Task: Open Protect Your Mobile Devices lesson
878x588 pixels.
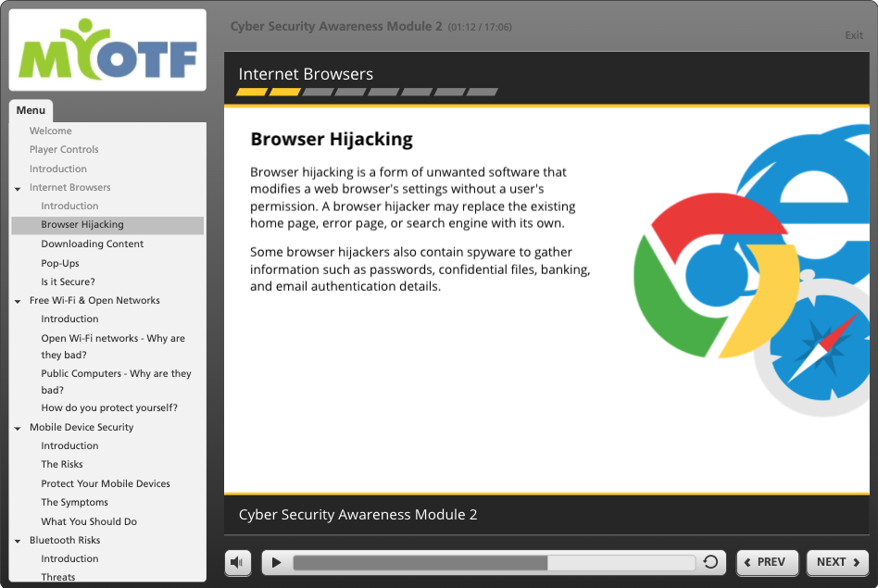Action: [106, 483]
